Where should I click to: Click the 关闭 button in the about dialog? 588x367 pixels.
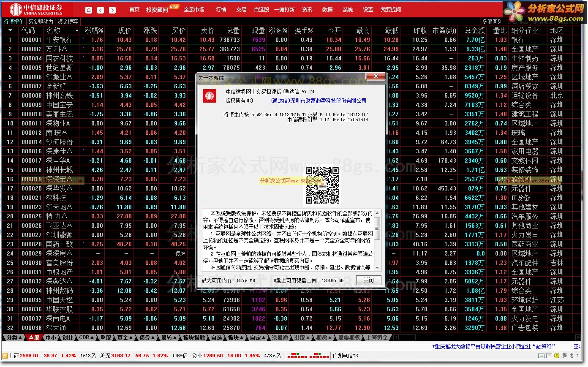tap(368, 280)
